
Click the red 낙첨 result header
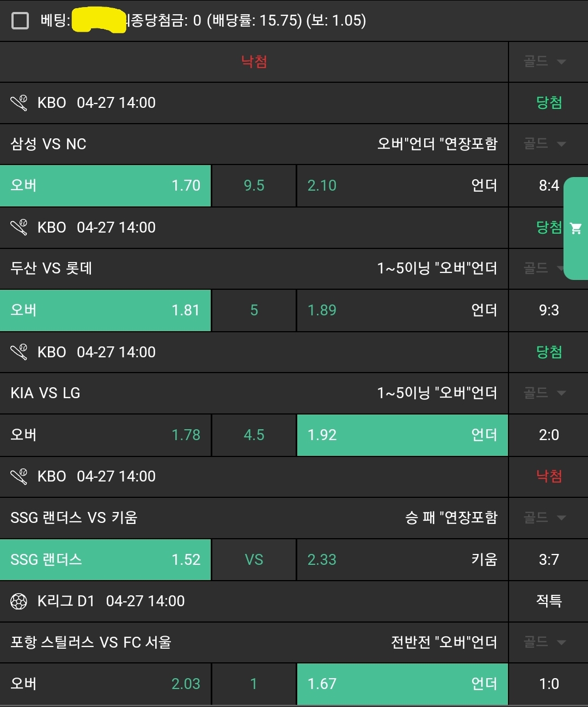click(254, 62)
